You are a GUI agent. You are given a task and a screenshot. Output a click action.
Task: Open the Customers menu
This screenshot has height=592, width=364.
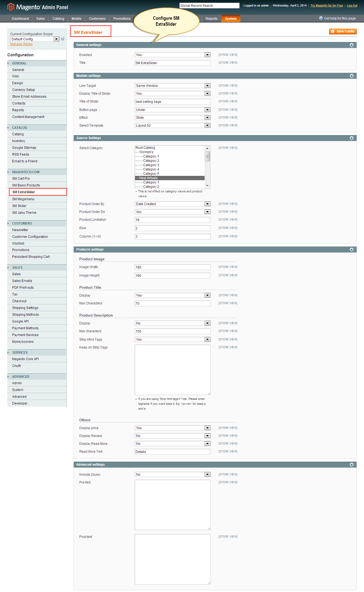tap(97, 19)
